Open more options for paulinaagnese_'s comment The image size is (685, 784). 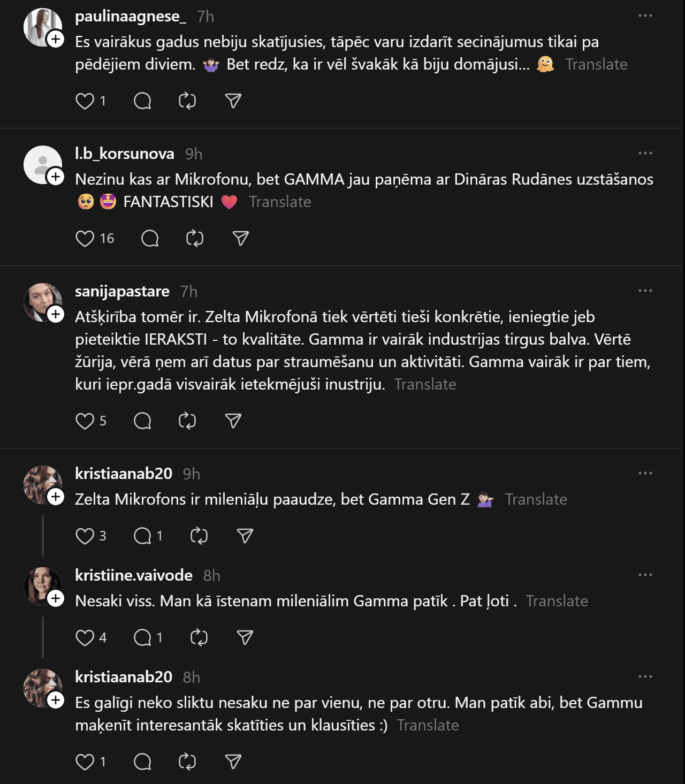click(x=645, y=16)
